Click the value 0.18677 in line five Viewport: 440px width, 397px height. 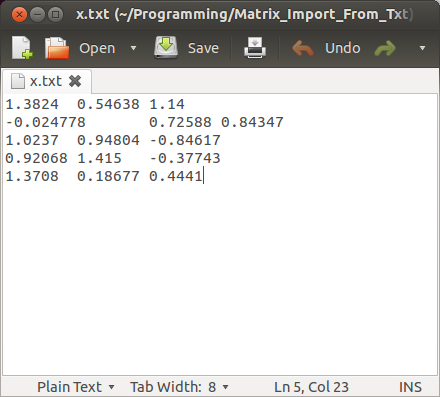point(108,176)
